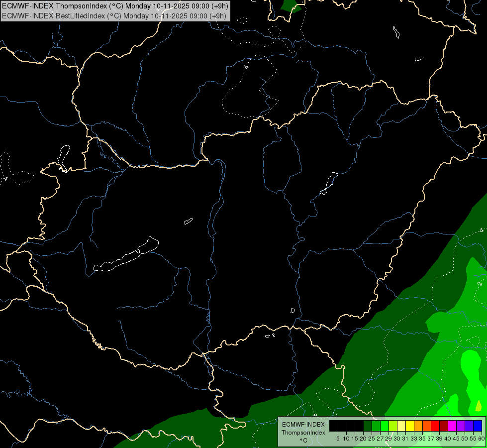The width and height of the screenshot is (487, 448).
Task: Select the dark green 20-25 legend swatch
Action: [x=368, y=426]
